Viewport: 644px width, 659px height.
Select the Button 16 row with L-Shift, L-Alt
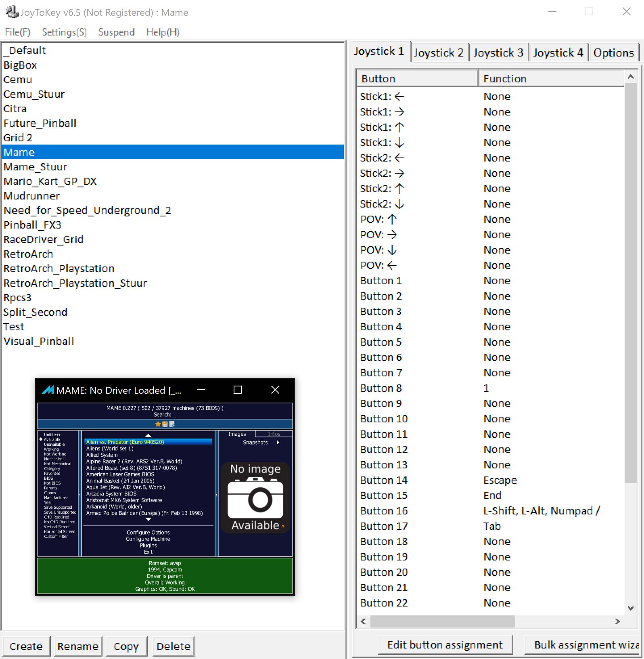[491, 511]
